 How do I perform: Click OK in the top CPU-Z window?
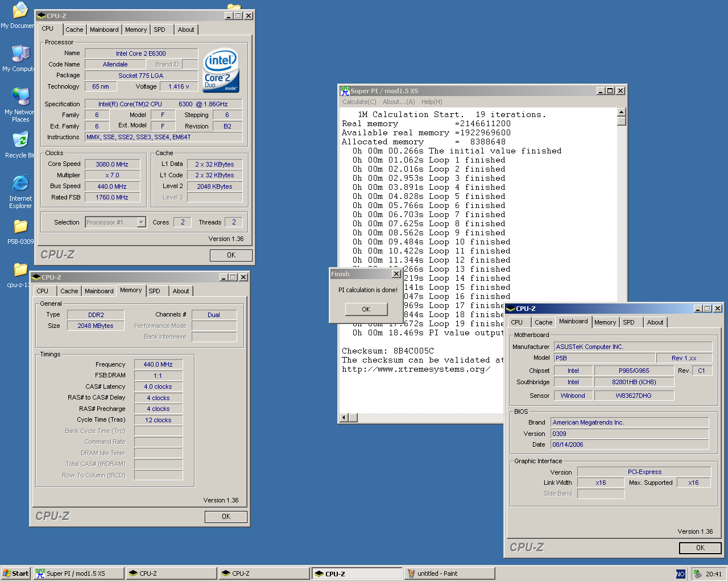(x=231, y=255)
